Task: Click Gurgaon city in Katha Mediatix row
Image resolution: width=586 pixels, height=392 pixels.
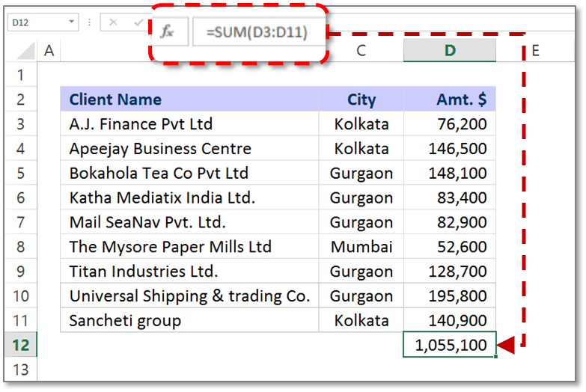Action: coord(361,197)
